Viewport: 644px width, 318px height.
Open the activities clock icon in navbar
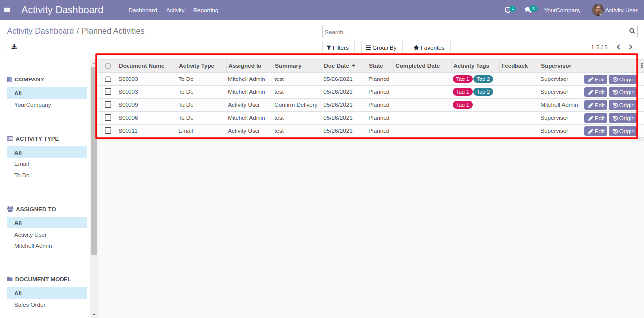507,10
